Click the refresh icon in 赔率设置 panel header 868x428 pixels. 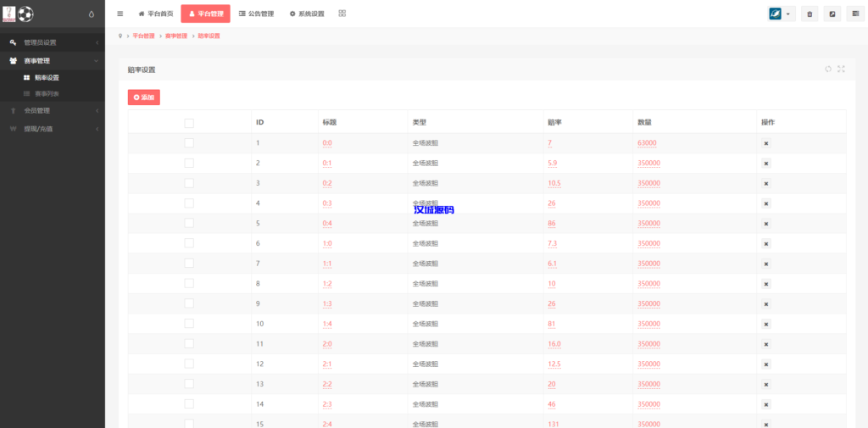[x=828, y=69]
